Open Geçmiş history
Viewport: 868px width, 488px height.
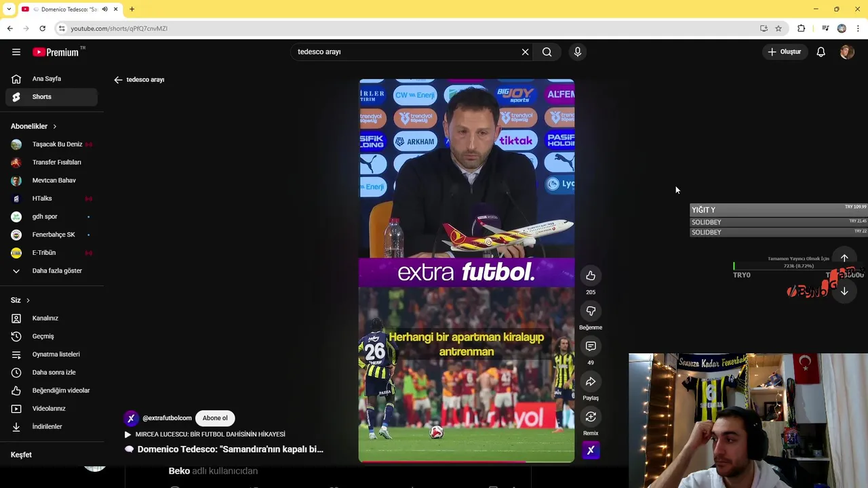click(52, 337)
